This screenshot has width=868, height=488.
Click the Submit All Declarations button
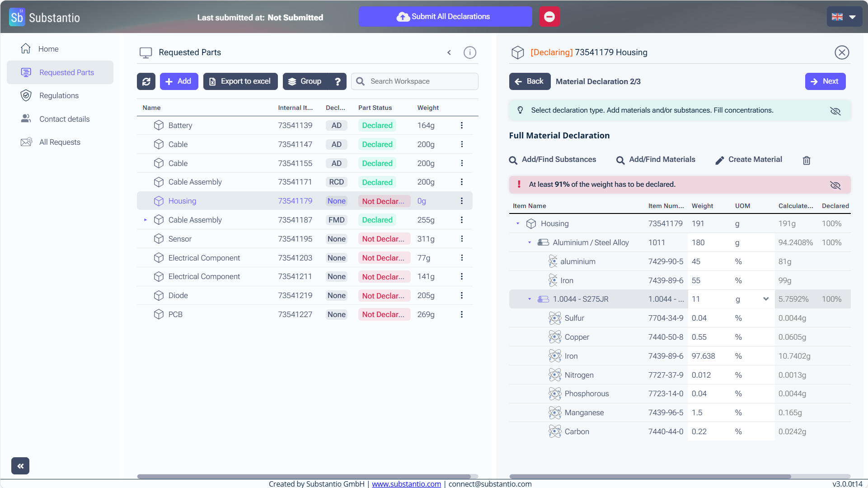click(445, 17)
